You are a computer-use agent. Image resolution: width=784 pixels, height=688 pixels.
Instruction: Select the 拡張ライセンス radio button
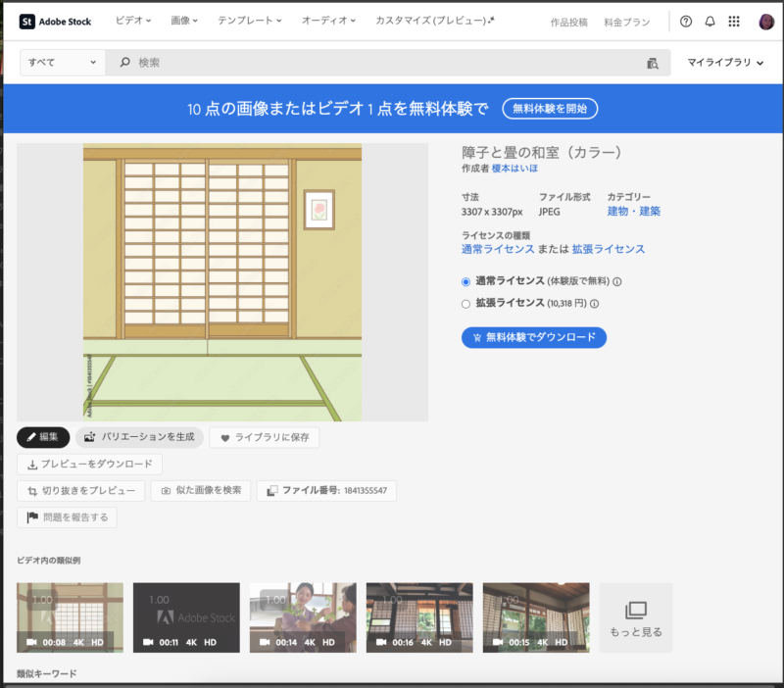[466, 304]
